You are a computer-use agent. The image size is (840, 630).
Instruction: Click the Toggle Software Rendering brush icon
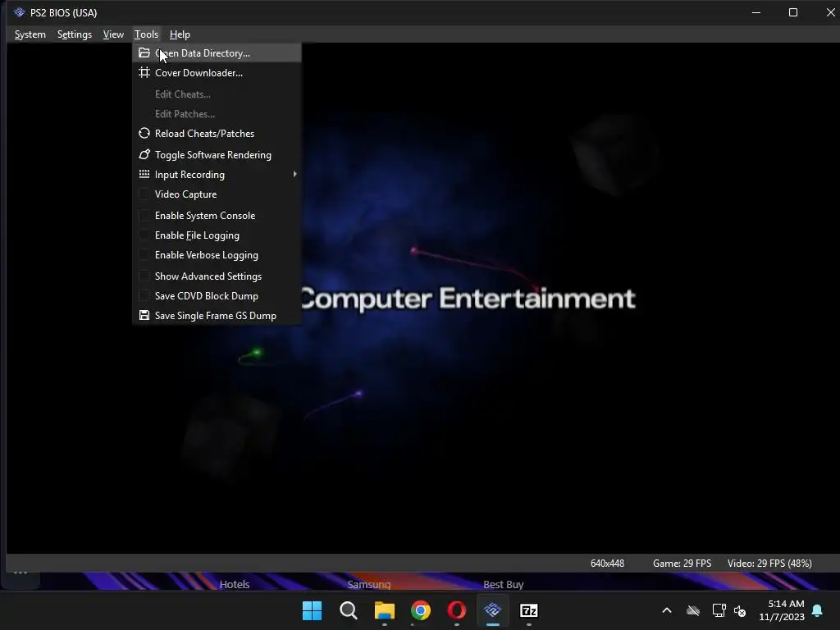click(x=144, y=154)
